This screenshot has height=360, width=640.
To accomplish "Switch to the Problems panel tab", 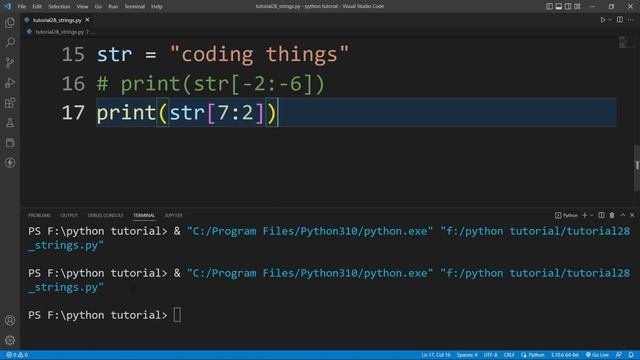I will (40, 215).
